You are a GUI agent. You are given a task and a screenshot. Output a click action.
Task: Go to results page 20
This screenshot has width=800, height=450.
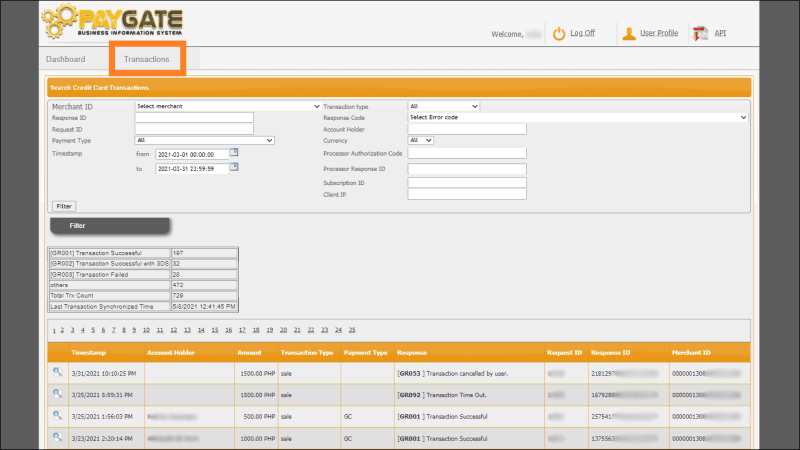click(x=283, y=330)
